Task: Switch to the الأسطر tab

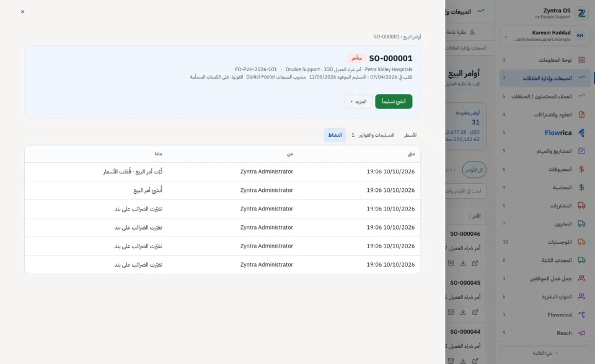Action: [x=410, y=136]
